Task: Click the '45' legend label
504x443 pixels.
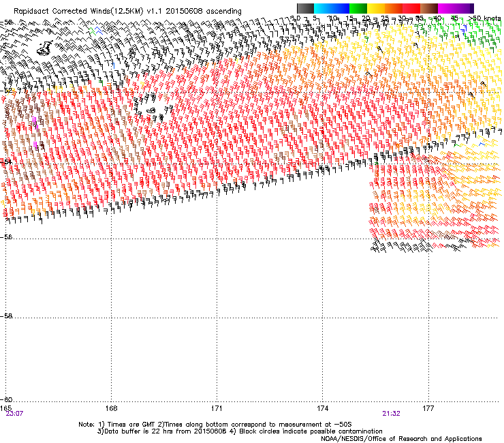Action: point(454,18)
